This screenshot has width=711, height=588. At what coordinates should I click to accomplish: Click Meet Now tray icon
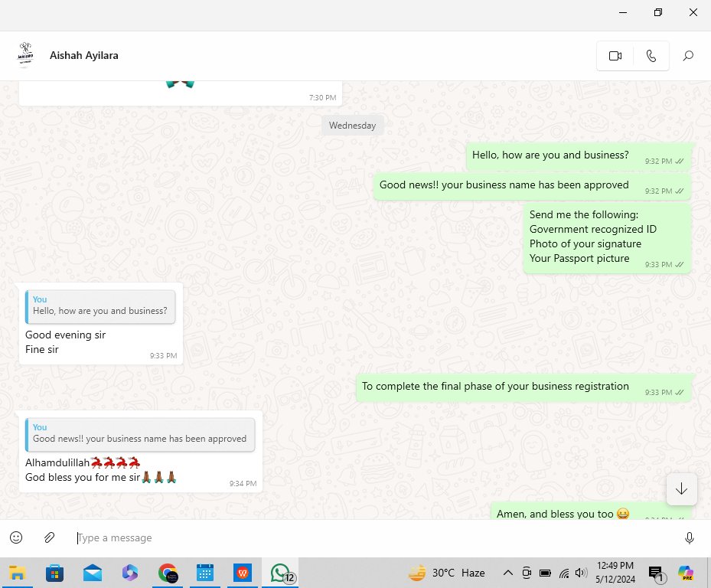pyautogui.click(x=527, y=573)
